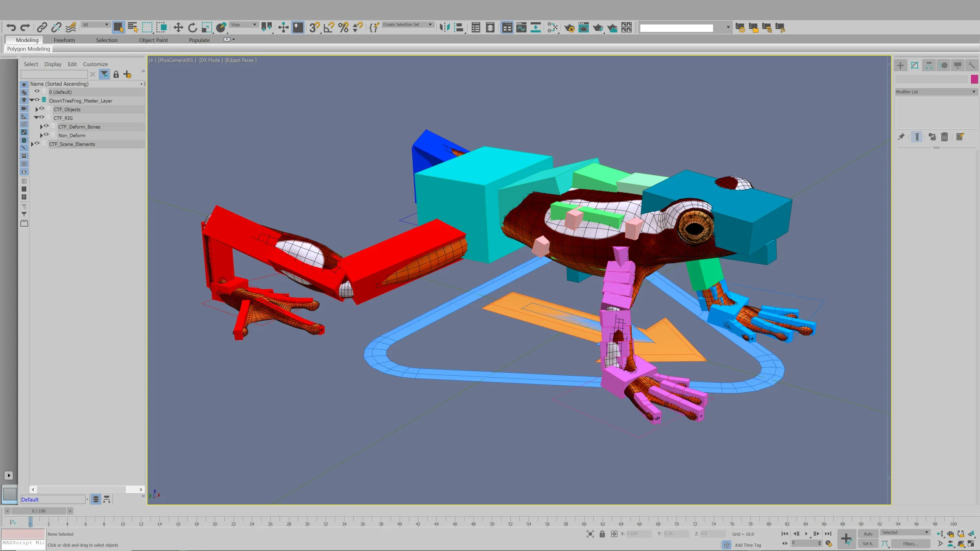Toggle visibility of 0 (default) layer
980x551 pixels.
[x=37, y=91]
